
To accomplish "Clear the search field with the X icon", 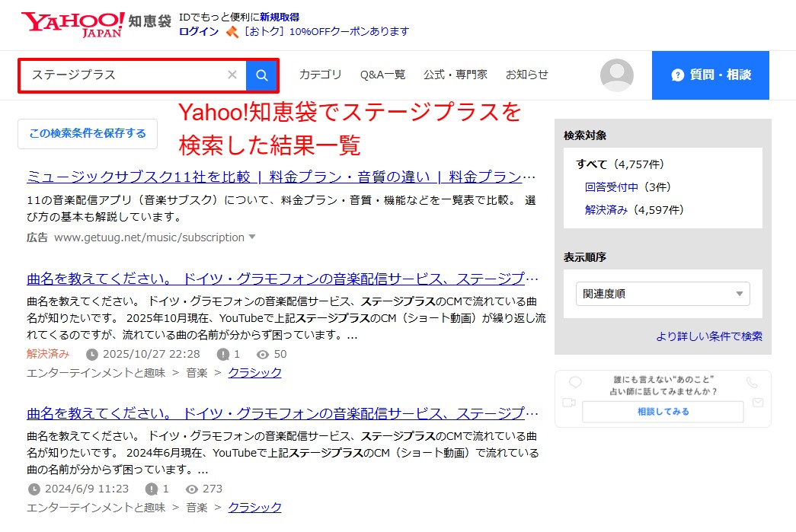I will (232, 75).
